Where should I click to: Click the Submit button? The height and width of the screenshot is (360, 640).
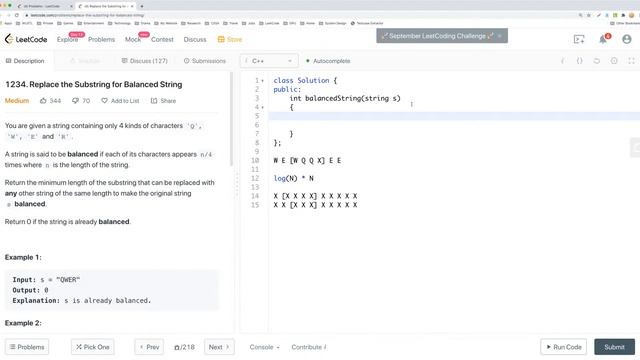point(614,347)
